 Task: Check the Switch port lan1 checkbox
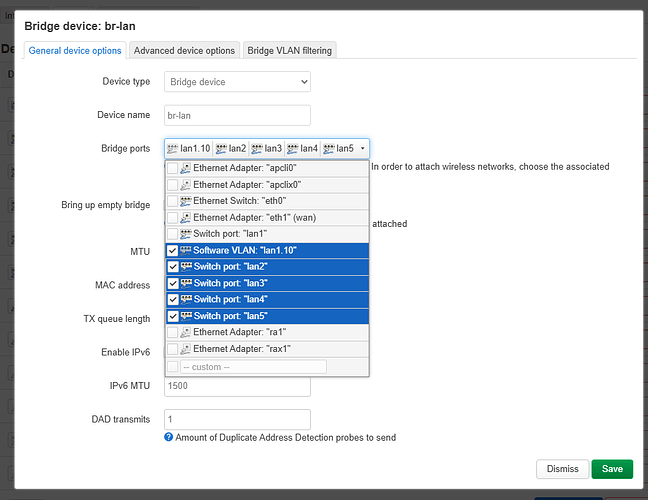tap(172, 234)
